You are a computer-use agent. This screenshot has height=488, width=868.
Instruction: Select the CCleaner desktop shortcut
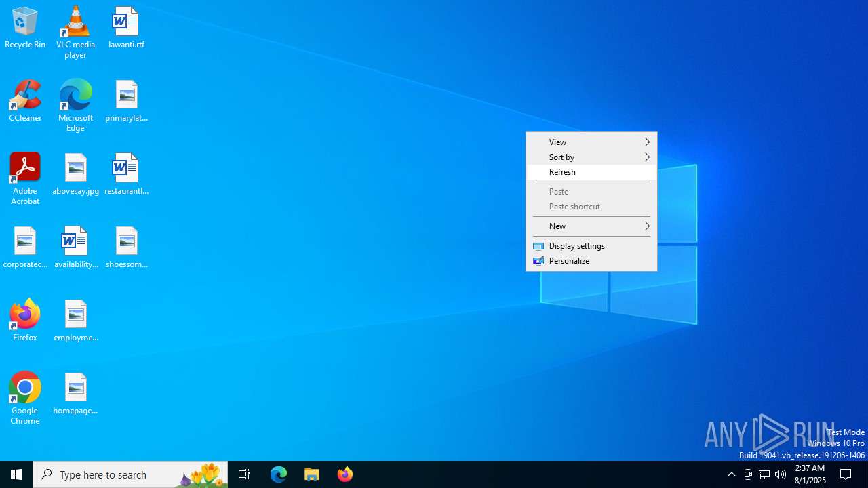point(25,101)
